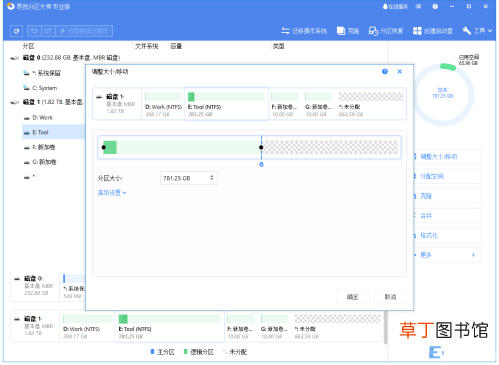Click the refresh icon in the toolbar

[x=16, y=31]
